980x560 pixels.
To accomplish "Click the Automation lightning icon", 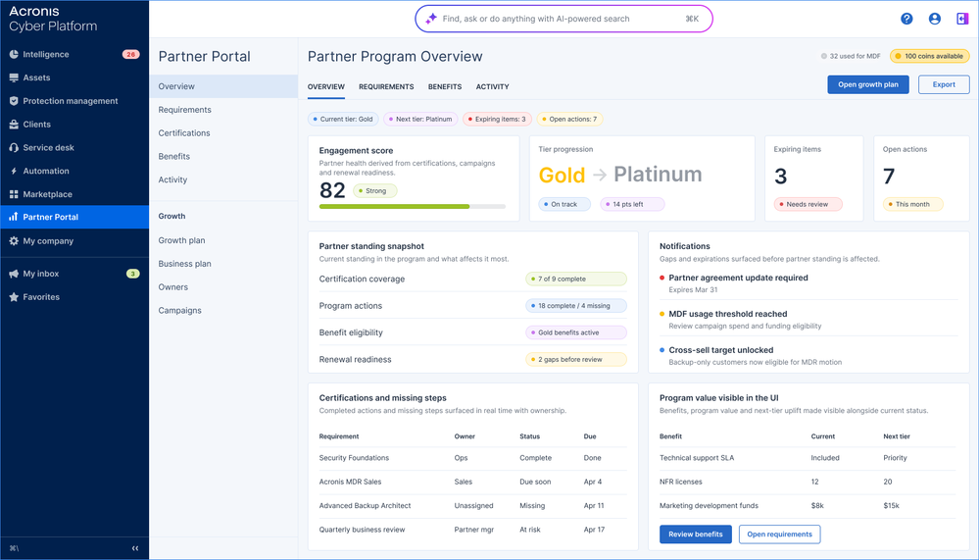I will [14, 171].
